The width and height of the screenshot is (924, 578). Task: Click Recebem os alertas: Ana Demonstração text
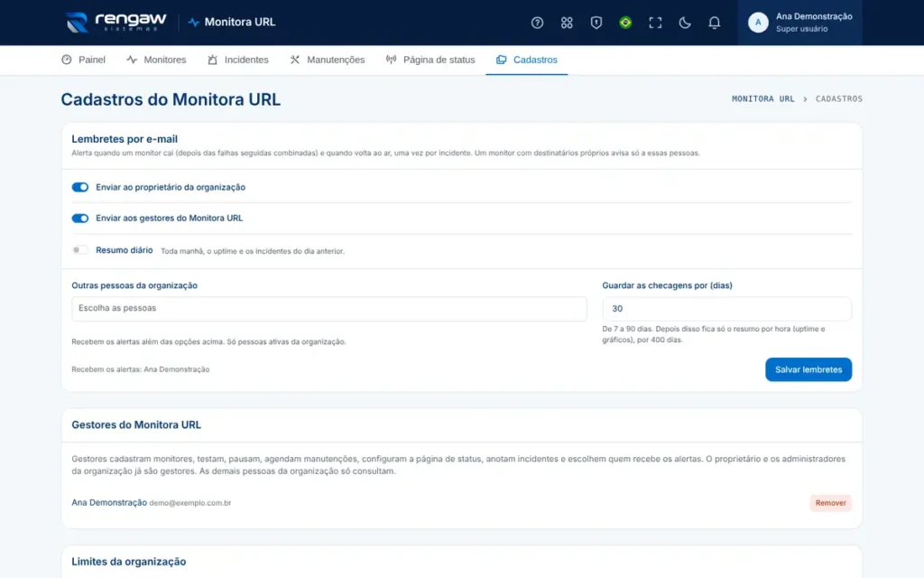point(140,369)
